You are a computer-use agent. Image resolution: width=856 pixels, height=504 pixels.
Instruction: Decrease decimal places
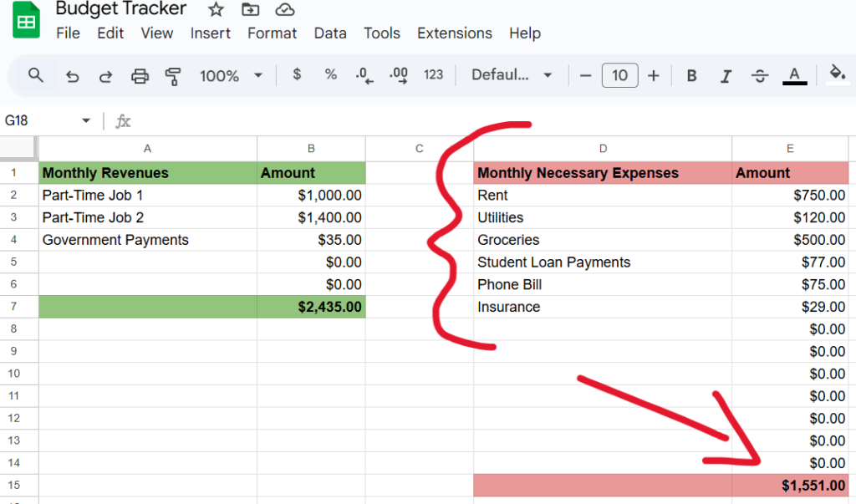(x=364, y=75)
